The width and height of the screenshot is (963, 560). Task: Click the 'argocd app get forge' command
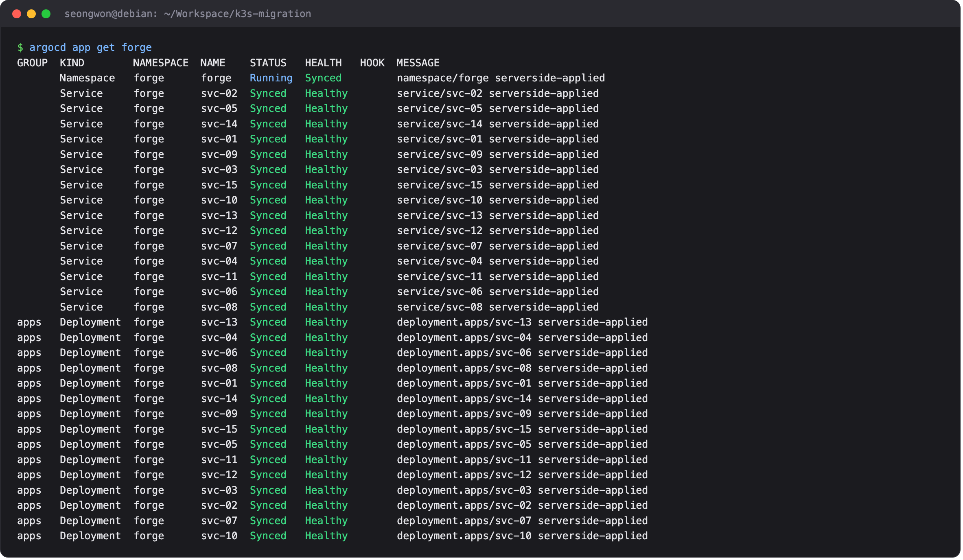(x=90, y=48)
